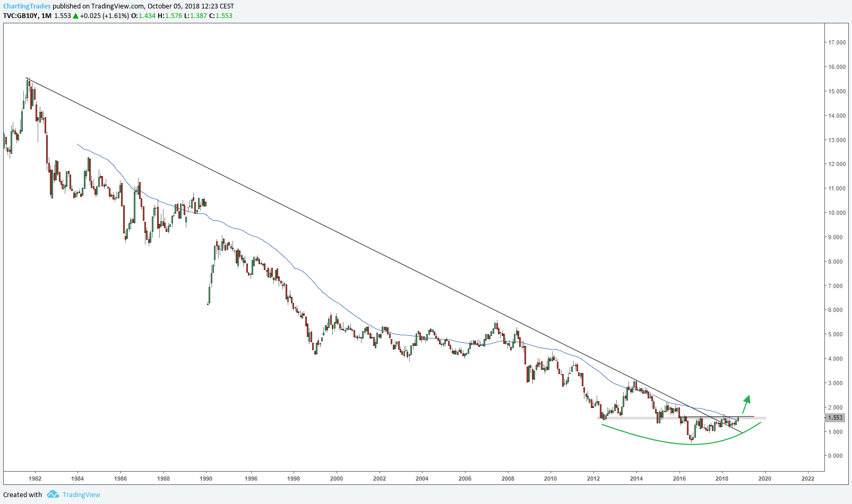Screen dimensions: 852x504
Task: Click the green up-triangle change indicator
Action: [x=75, y=16]
